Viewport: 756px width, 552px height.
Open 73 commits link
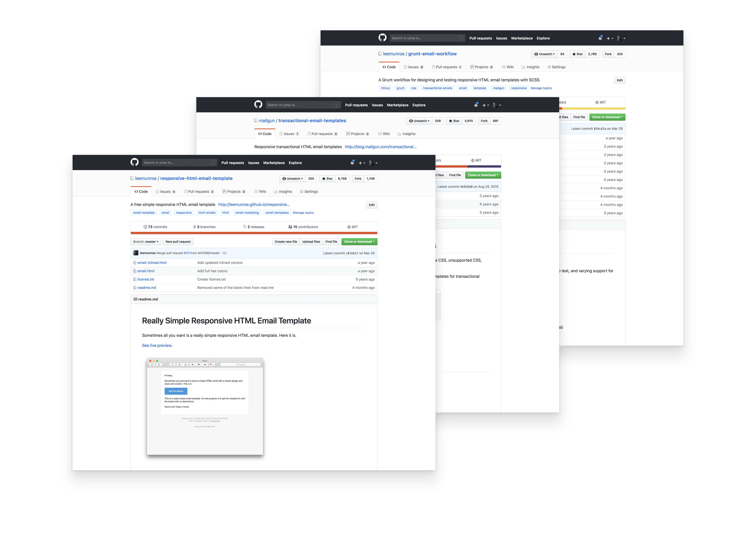point(155,227)
